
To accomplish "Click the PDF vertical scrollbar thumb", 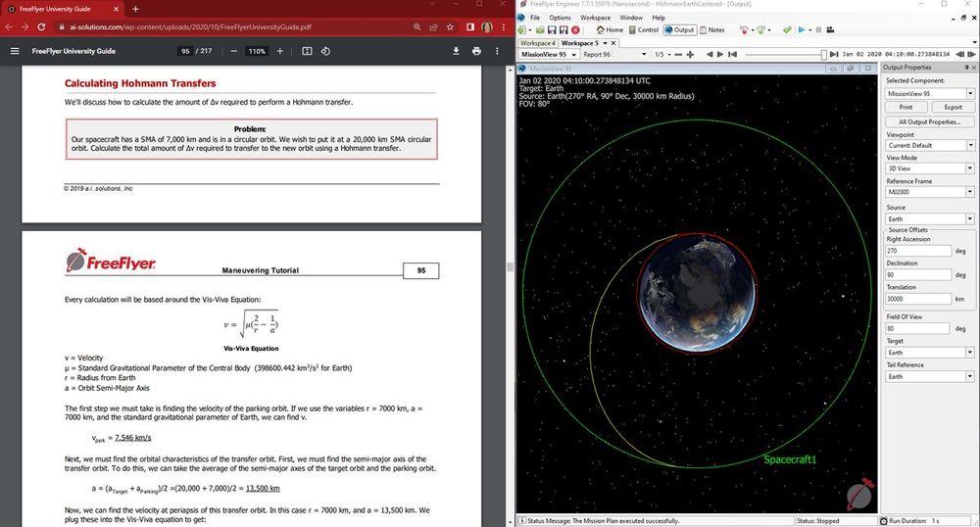I will click(x=510, y=266).
